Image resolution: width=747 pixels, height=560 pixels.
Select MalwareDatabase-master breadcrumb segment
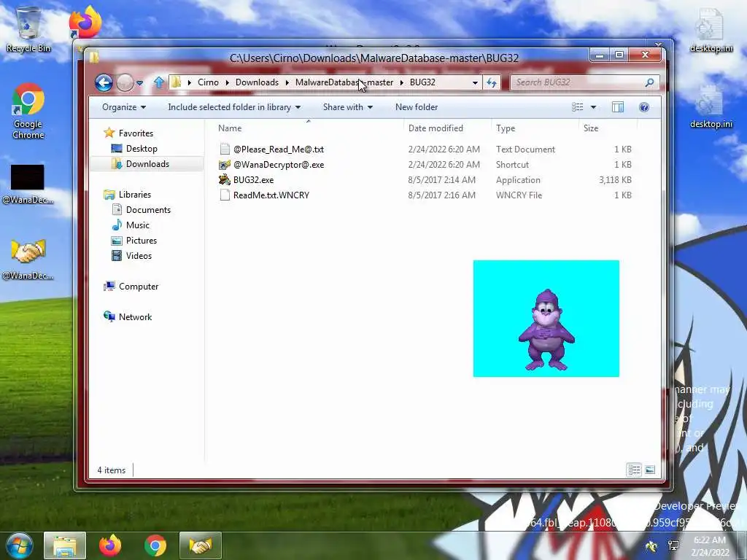pos(344,82)
